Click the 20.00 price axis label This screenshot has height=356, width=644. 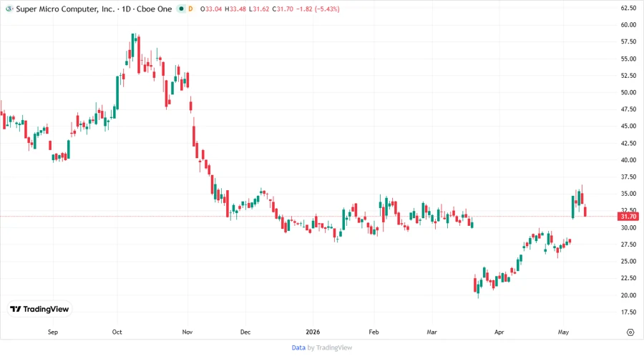click(628, 295)
